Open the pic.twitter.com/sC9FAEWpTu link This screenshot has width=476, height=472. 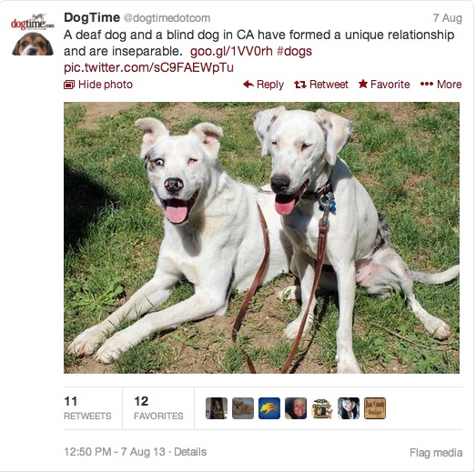pos(148,67)
